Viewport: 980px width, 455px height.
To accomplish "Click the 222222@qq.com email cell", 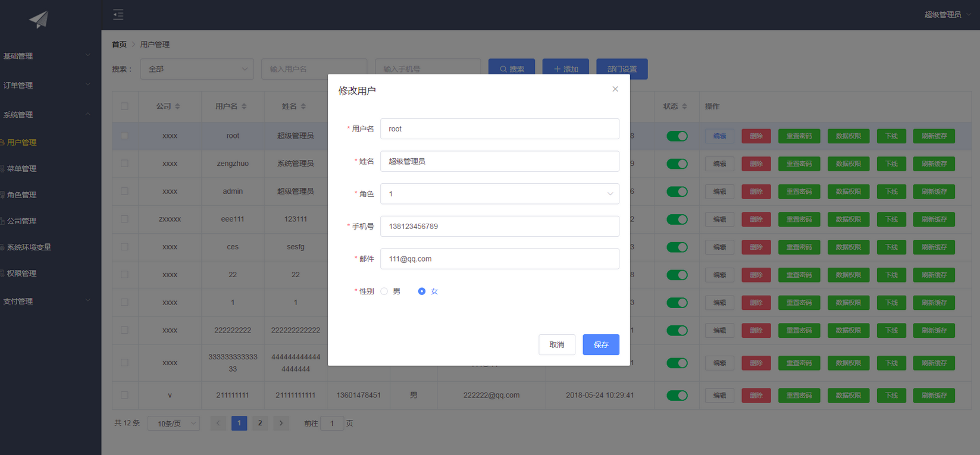I will tap(491, 396).
